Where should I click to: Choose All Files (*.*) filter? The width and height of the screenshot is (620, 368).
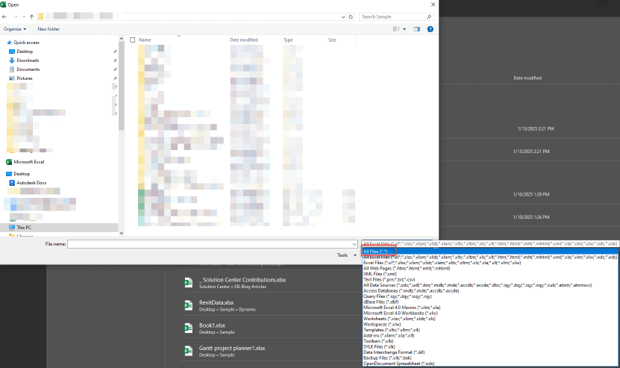(x=490, y=251)
